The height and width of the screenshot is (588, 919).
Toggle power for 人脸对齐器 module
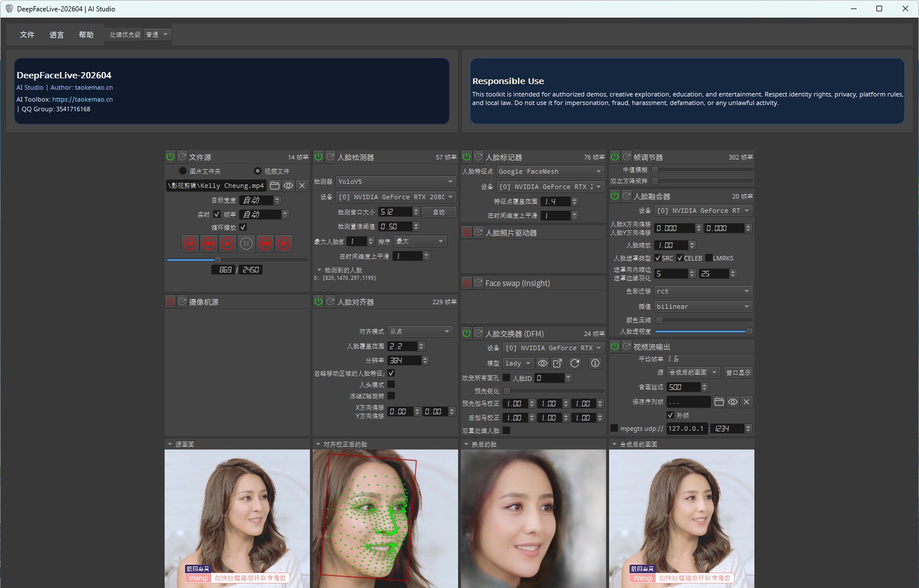(x=318, y=301)
